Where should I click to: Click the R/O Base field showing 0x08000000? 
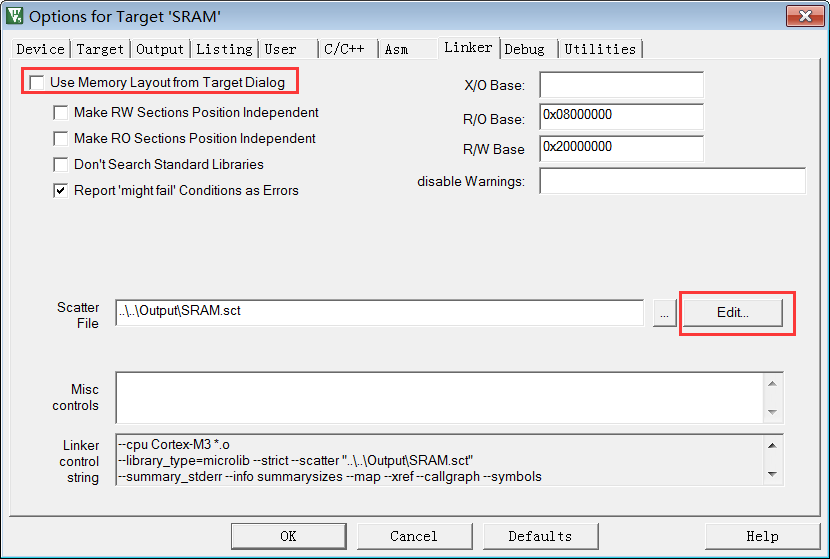[x=621, y=116]
